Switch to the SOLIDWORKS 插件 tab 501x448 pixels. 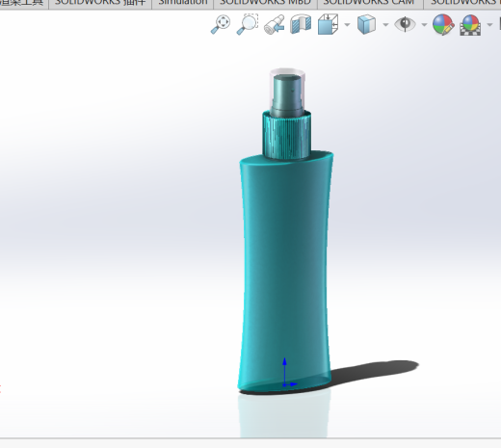[100, 3]
